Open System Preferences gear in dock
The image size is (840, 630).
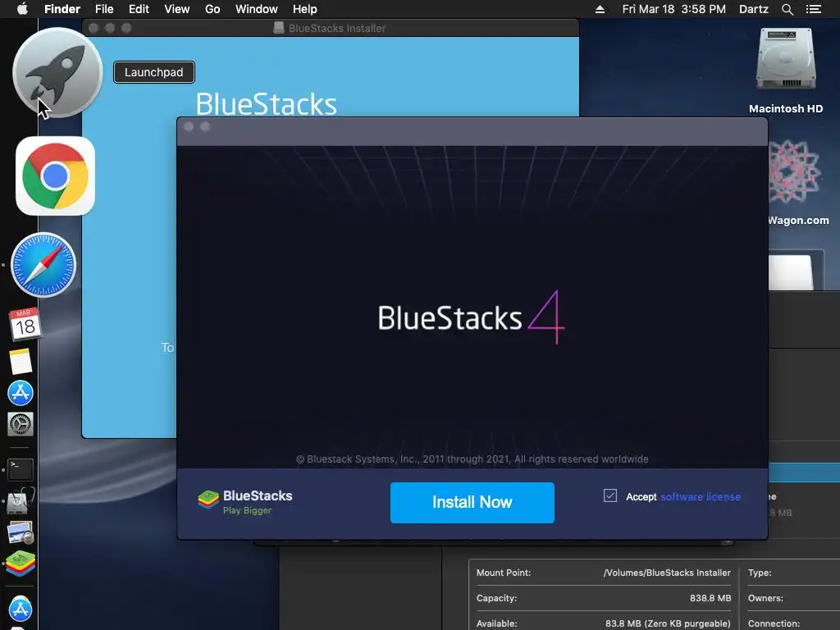21,424
